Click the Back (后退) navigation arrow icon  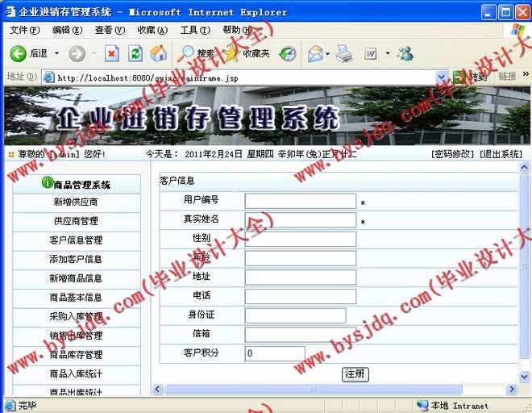tap(18, 53)
